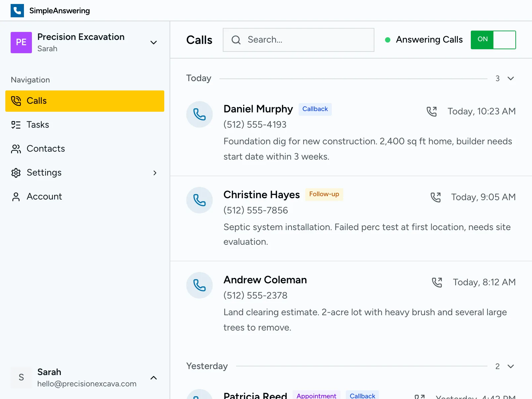Screen dimensions: 532x399
Task: Switch to the Tasks section
Action: [38, 125]
